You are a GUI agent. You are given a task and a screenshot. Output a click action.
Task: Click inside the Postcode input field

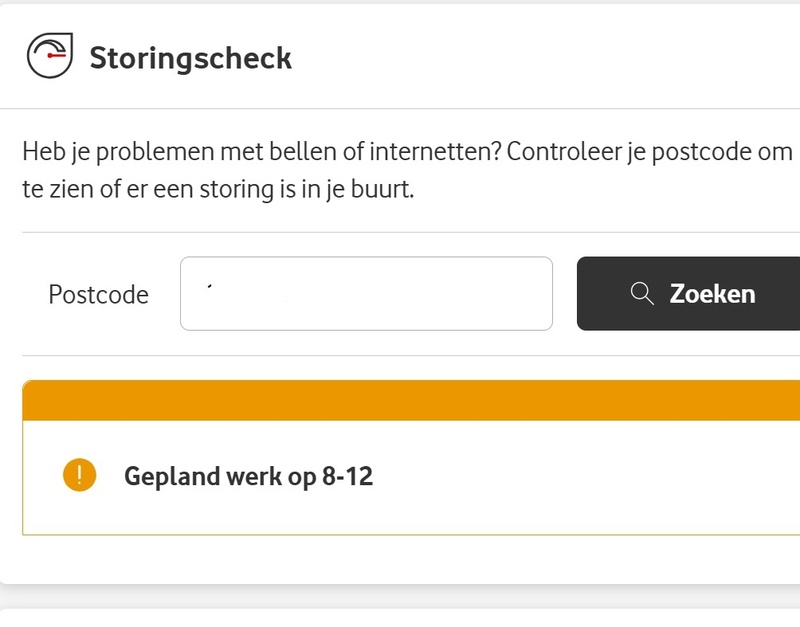[x=366, y=293]
